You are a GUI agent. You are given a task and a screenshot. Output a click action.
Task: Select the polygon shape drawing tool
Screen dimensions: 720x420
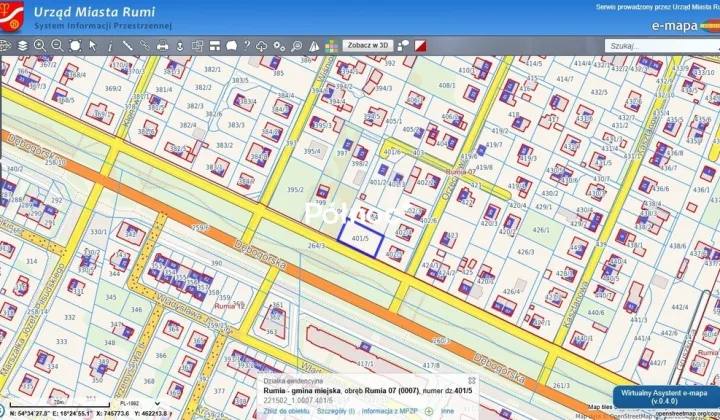(232, 46)
